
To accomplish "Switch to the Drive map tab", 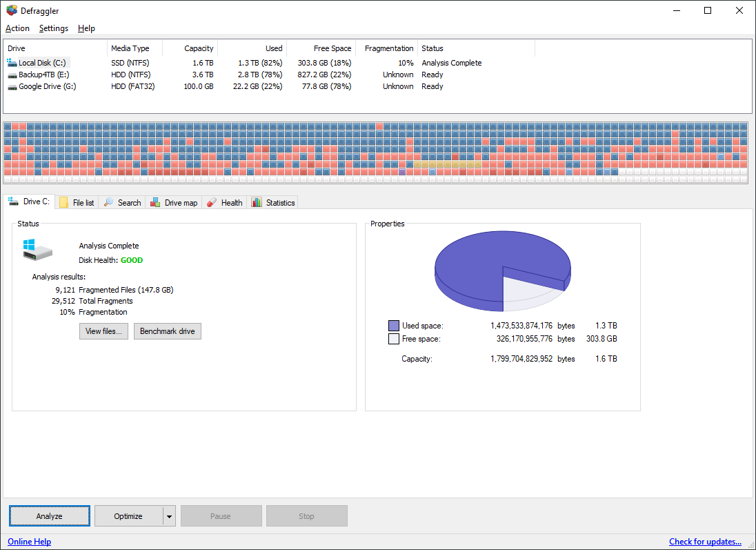I will (174, 203).
